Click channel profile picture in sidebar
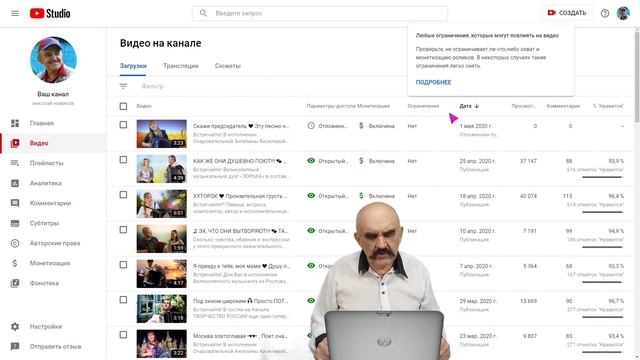 click(53, 60)
